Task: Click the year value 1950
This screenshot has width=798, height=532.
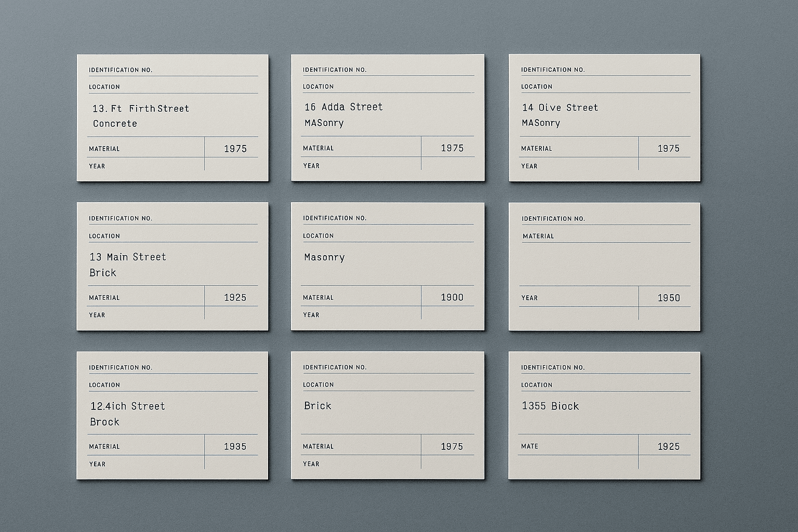Action: pos(669,298)
